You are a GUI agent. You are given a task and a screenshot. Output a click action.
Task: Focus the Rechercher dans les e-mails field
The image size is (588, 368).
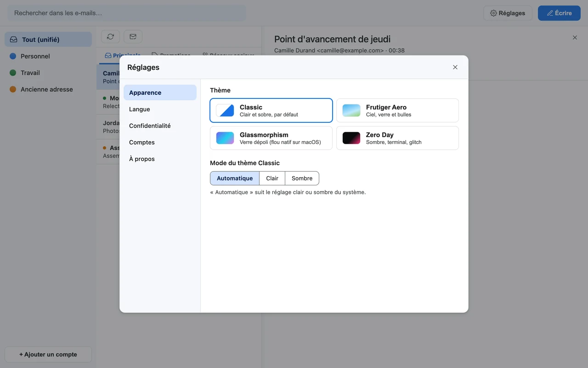[x=127, y=13]
